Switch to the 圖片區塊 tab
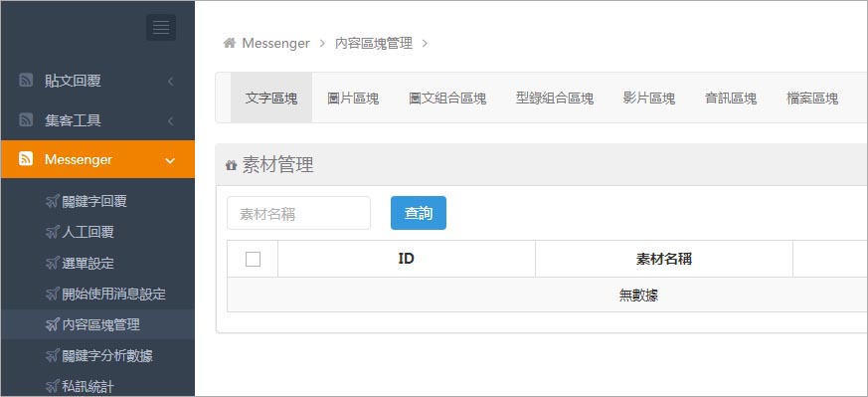868x397 pixels. pyautogui.click(x=353, y=98)
